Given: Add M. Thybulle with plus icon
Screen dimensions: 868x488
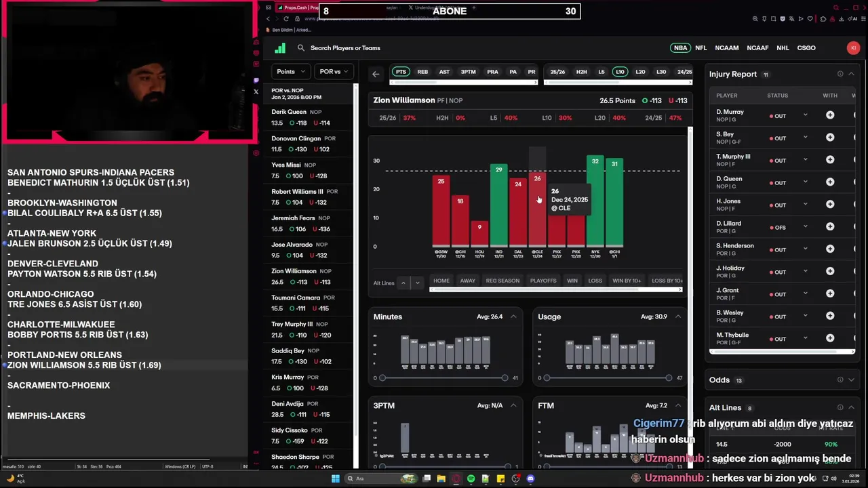Looking at the screenshot, I should (830, 339).
